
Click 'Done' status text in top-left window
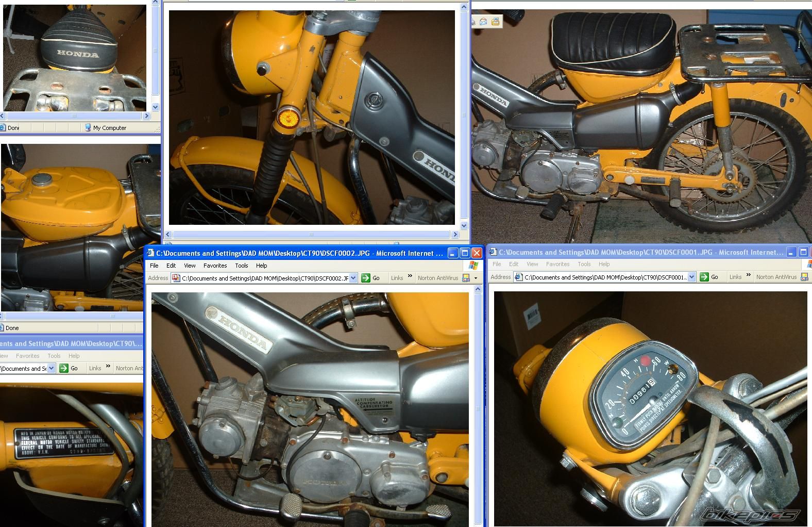click(13, 128)
